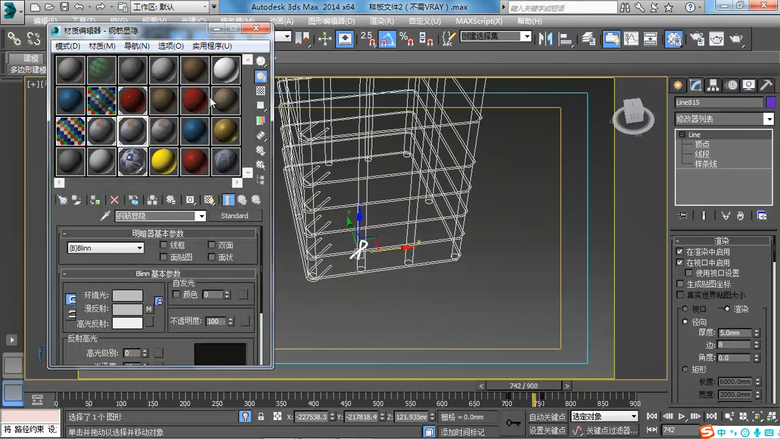Viewport: 780px width, 439px height.
Task: Click the yellow material sample sphere
Action: [x=164, y=160]
